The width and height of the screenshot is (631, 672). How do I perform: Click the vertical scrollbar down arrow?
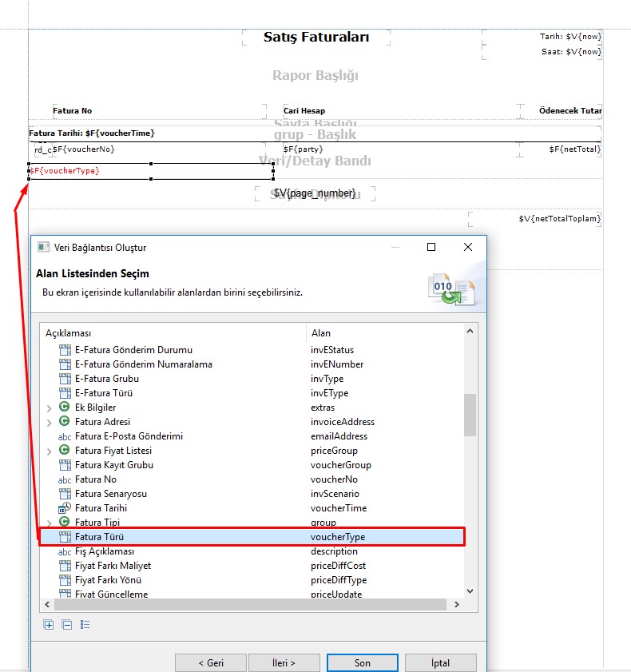click(x=470, y=591)
